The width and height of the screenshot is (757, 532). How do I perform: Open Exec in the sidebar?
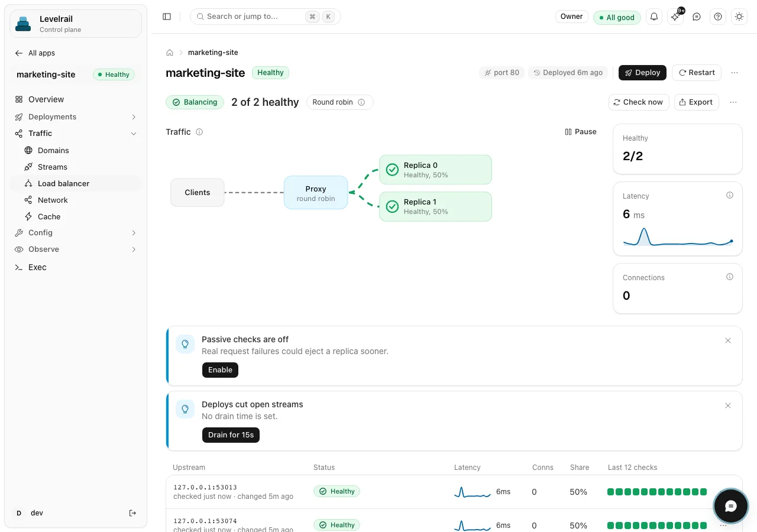[76, 267]
